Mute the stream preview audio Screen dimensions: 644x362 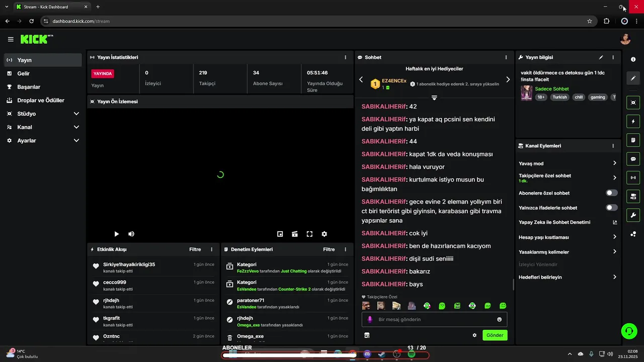tap(131, 234)
